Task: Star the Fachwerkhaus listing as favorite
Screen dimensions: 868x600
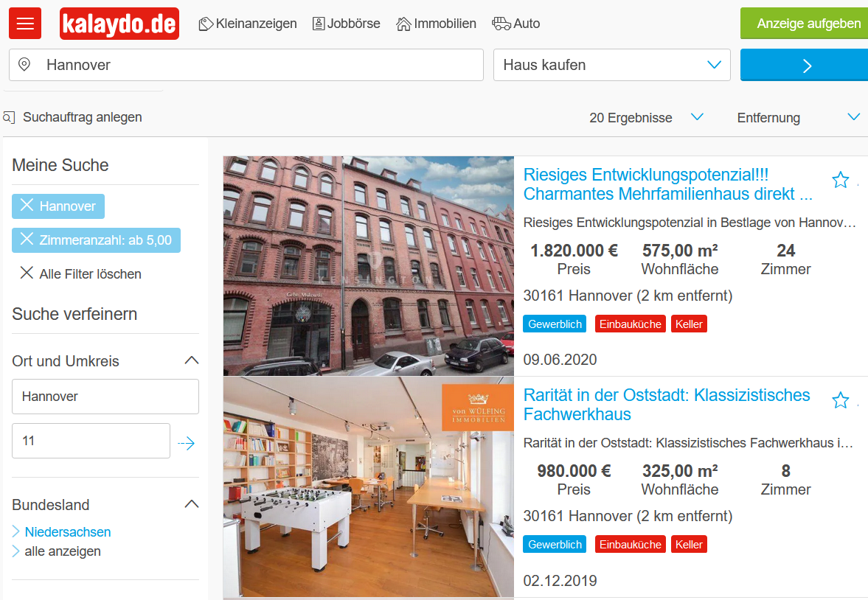Action: 840,400
